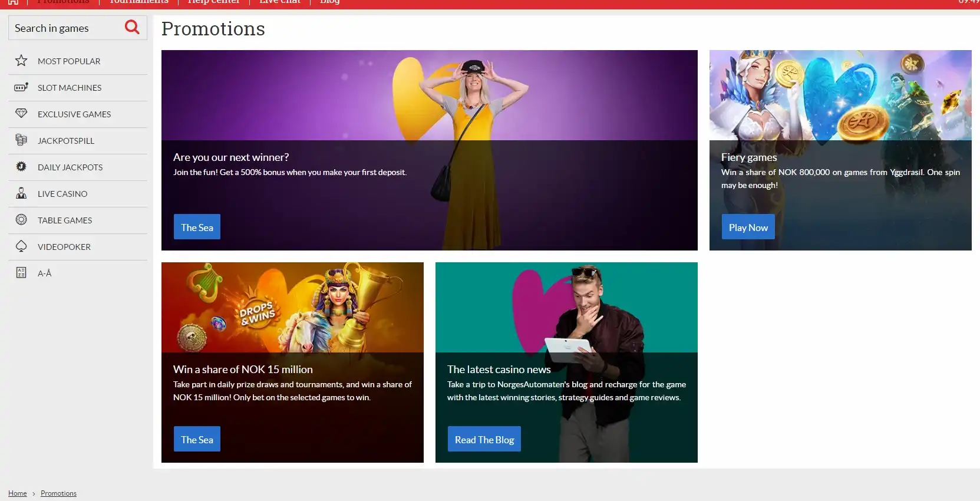
Task: Click the A-Å list icon
Action: point(21,273)
